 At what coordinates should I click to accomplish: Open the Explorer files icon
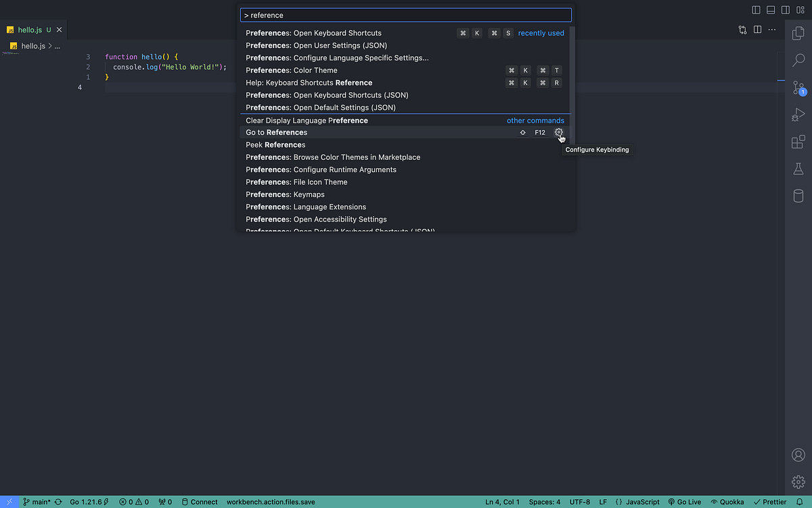tap(798, 33)
